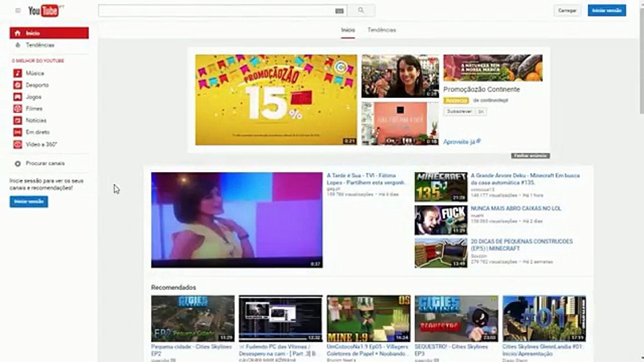Open Filmes in the sidebar list
This screenshot has width=644, height=362.
pyautogui.click(x=34, y=109)
